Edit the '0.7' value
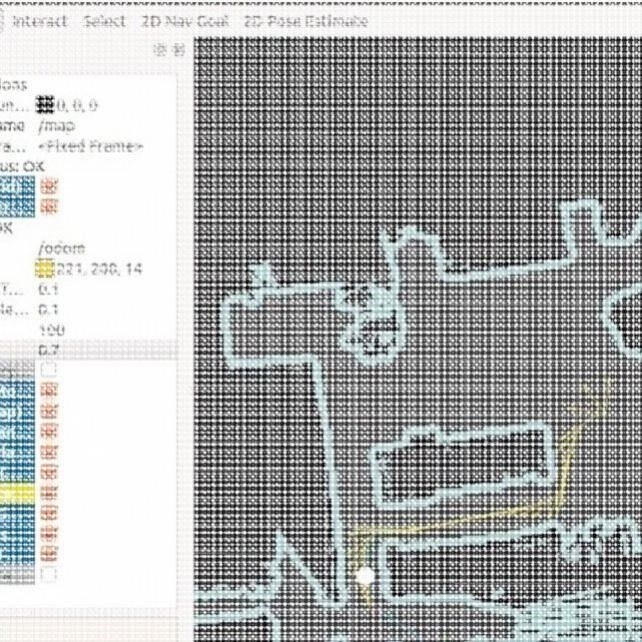The height and width of the screenshot is (642, 642). click(49, 350)
